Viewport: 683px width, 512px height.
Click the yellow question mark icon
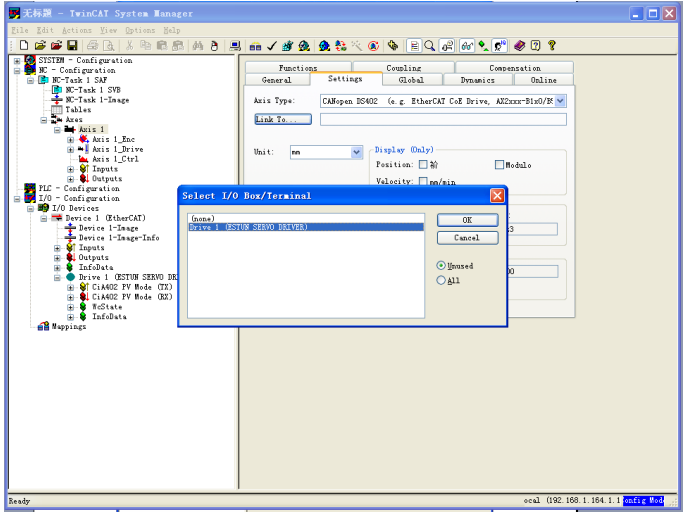[551, 45]
